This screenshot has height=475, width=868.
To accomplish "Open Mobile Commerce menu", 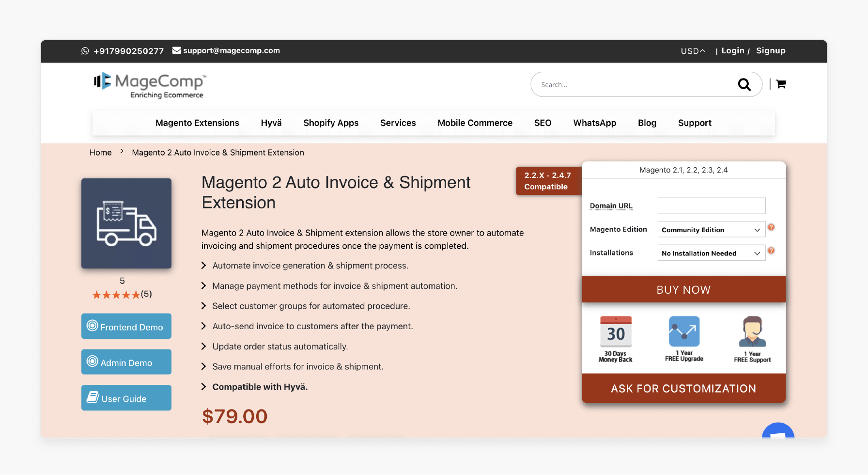I will pos(475,123).
